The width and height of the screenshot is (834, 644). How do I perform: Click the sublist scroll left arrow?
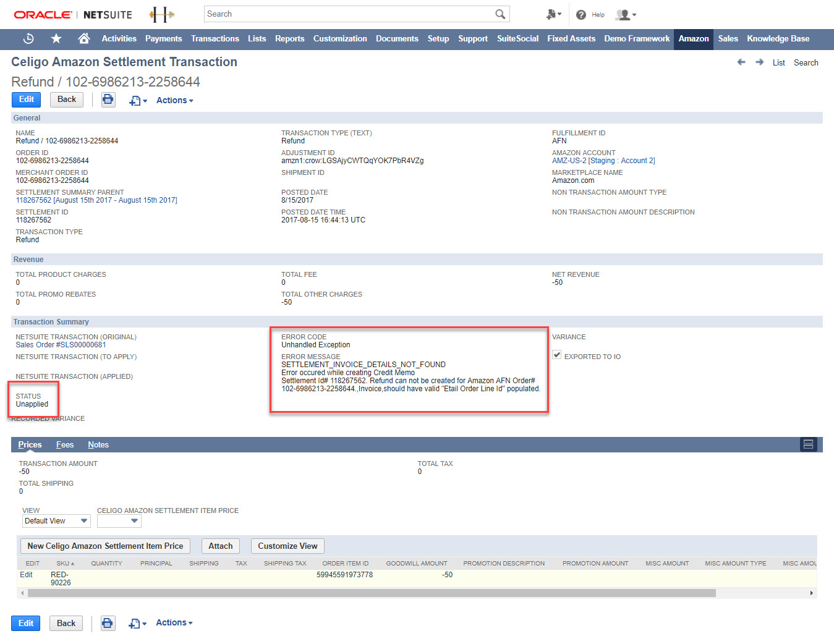[22, 593]
